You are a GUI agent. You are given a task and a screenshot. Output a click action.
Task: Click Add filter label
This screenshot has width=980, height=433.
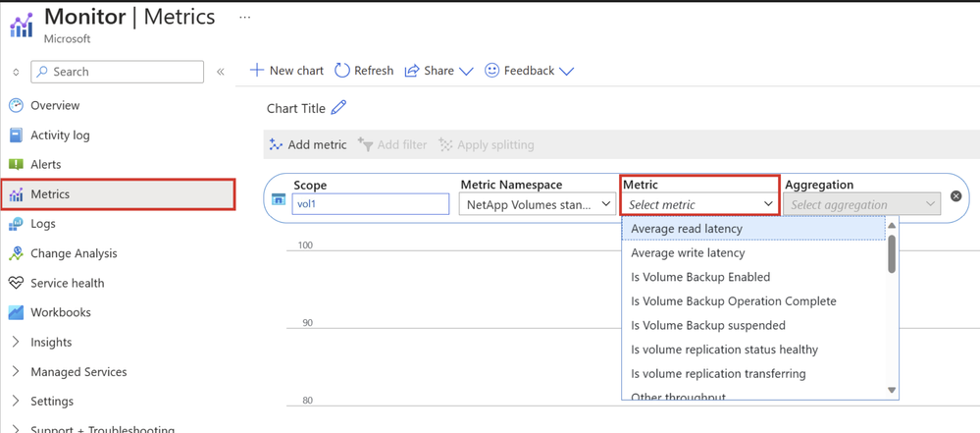coord(402,144)
